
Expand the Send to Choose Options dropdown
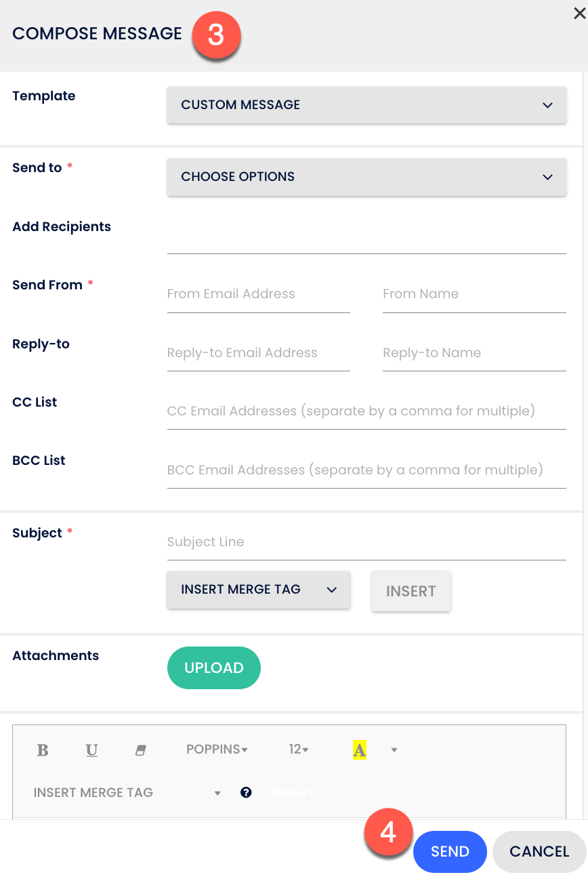(366, 177)
